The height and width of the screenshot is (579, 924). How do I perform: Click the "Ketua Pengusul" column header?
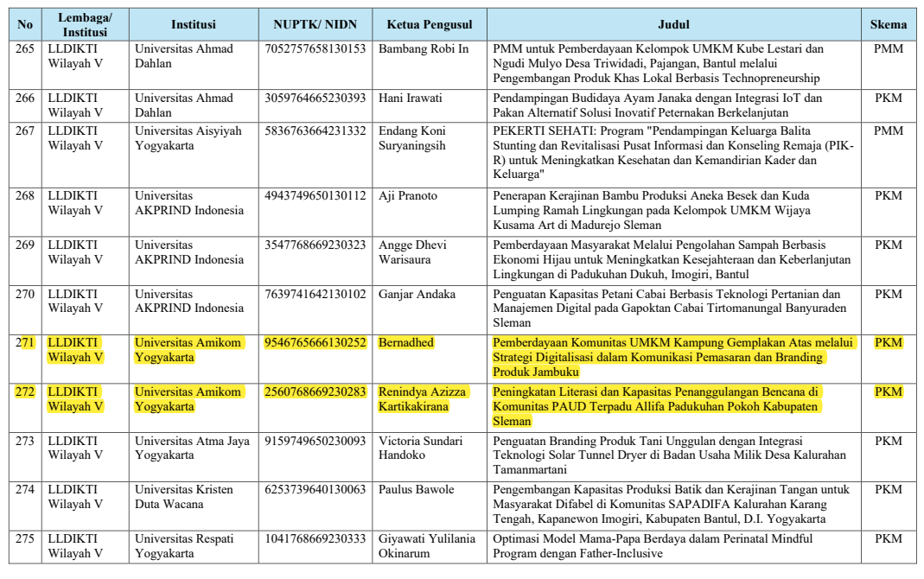point(428,25)
